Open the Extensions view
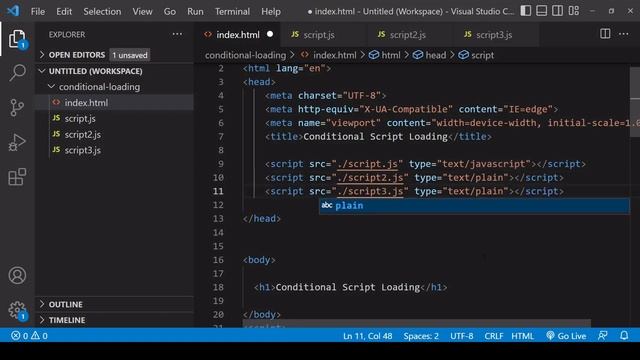Viewport: 640px width, 360px height. click(x=17, y=177)
